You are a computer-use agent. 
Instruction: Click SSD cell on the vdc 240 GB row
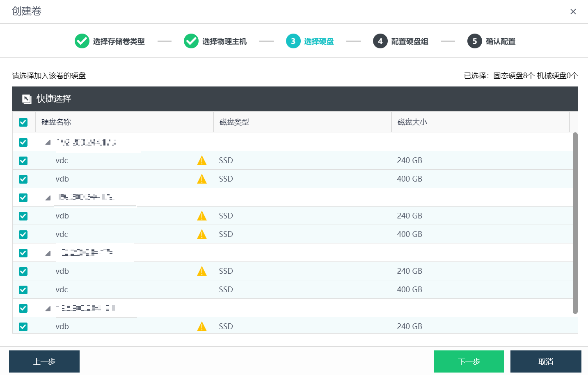pyautogui.click(x=226, y=161)
